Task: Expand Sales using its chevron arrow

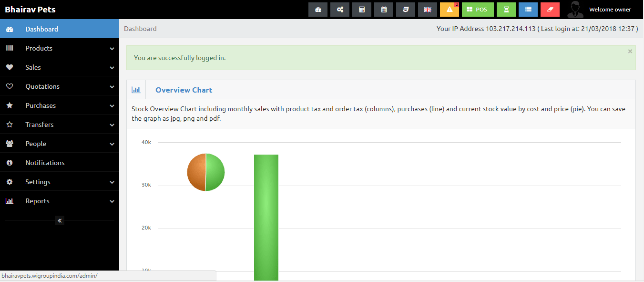Action: tap(112, 68)
